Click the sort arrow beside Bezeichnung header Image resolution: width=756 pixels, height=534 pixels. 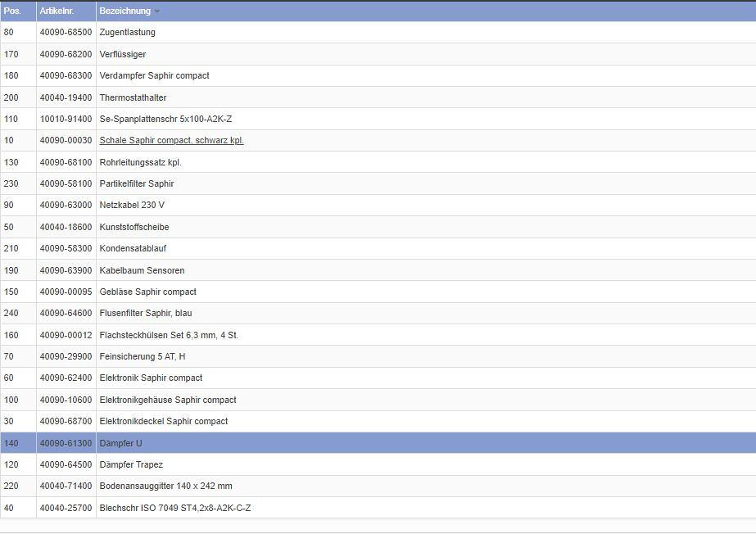tap(157, 11)
